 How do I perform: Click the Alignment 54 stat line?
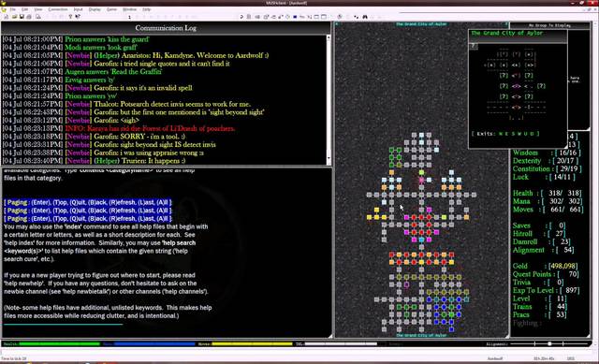pos(544,250)
